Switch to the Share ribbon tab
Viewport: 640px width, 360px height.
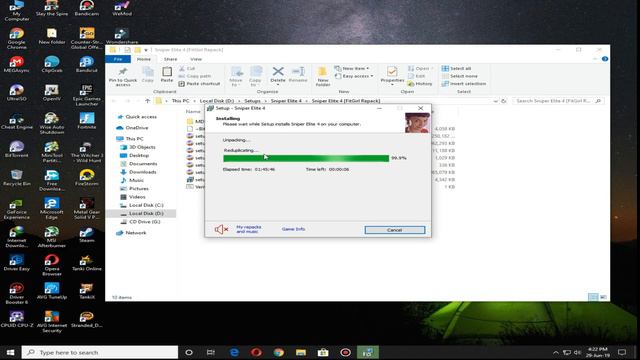[x=170, y=59]
